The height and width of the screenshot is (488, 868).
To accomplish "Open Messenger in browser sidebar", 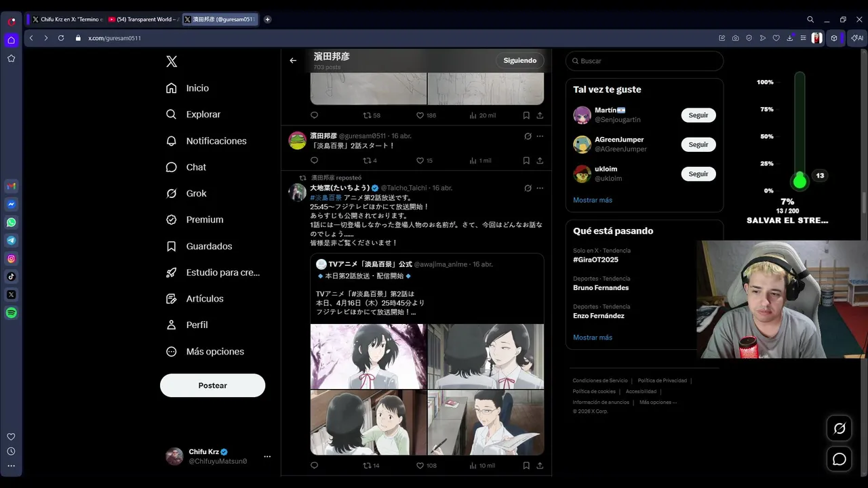I will pos(12,204).
